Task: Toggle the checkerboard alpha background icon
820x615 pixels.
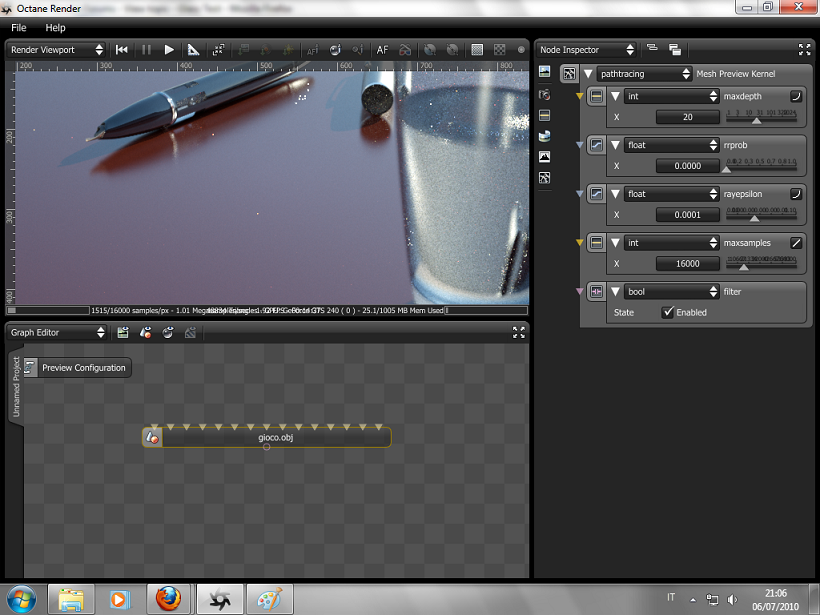Action: pos(500,50)
